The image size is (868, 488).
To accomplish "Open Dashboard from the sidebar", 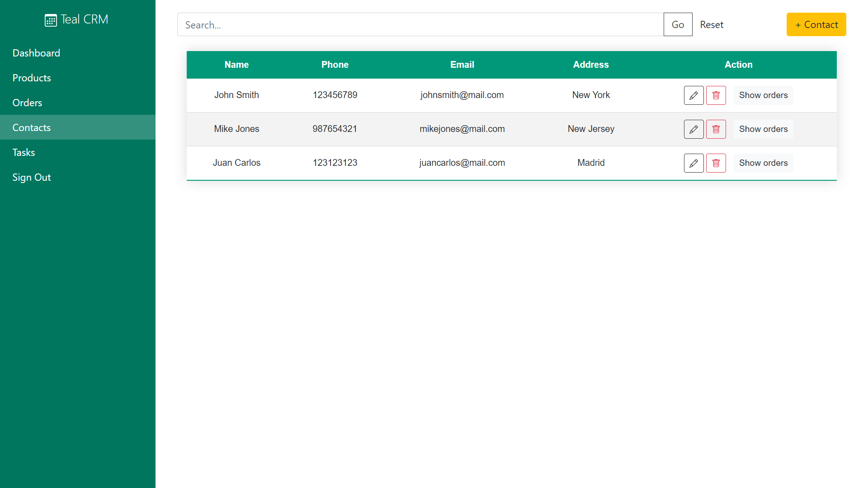I will (36, 53).
